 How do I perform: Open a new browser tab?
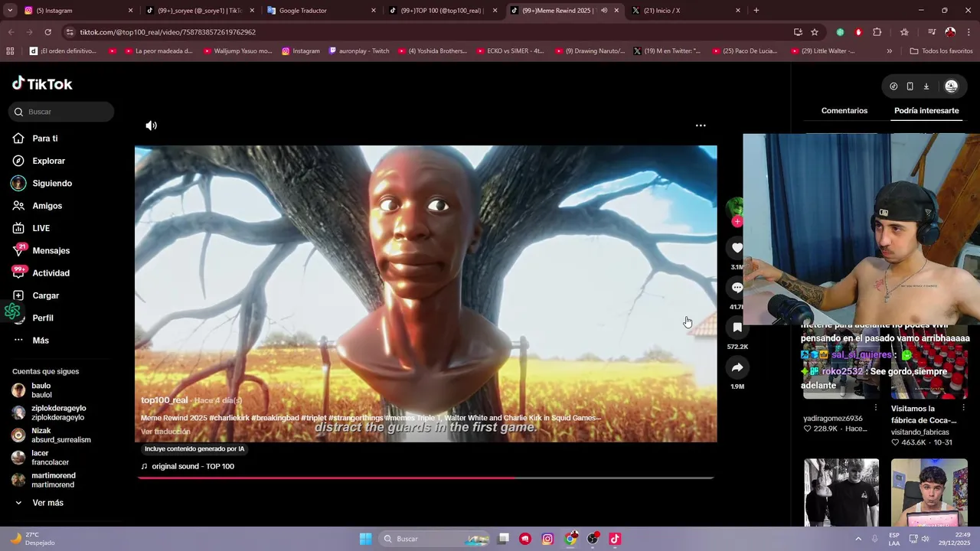click(756, 10)
